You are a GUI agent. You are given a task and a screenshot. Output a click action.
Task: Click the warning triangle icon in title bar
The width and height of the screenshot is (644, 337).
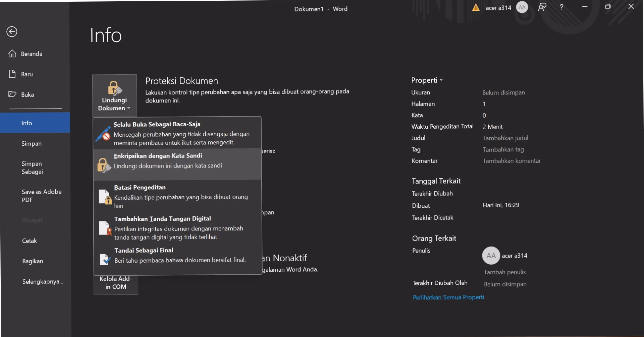pos(476,7)
